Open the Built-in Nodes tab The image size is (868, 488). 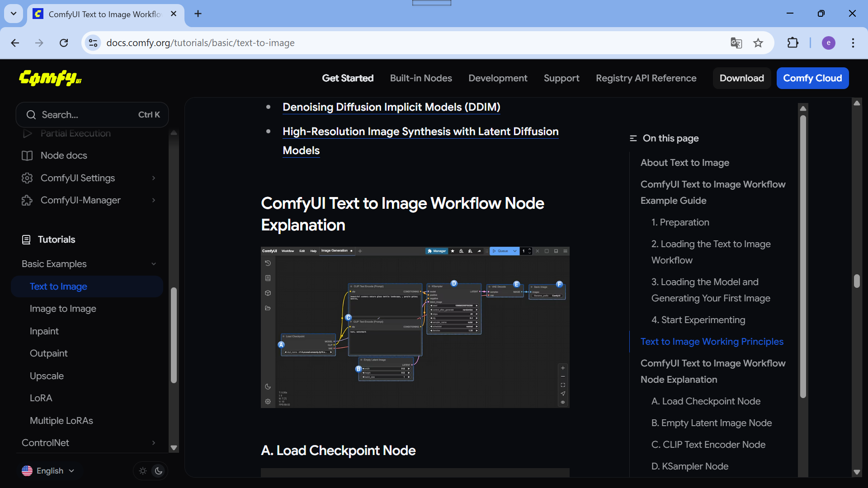coord(420,78)
